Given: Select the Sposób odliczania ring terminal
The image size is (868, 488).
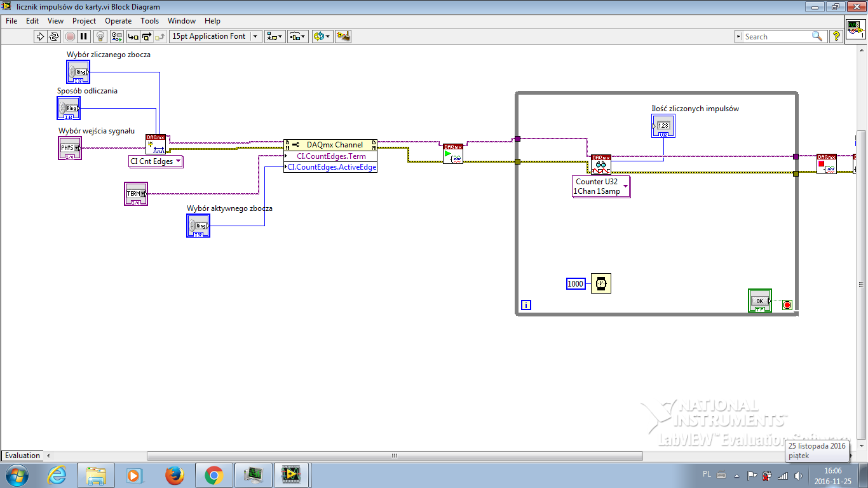Looking at the screenshot, I should pos(69,108).
